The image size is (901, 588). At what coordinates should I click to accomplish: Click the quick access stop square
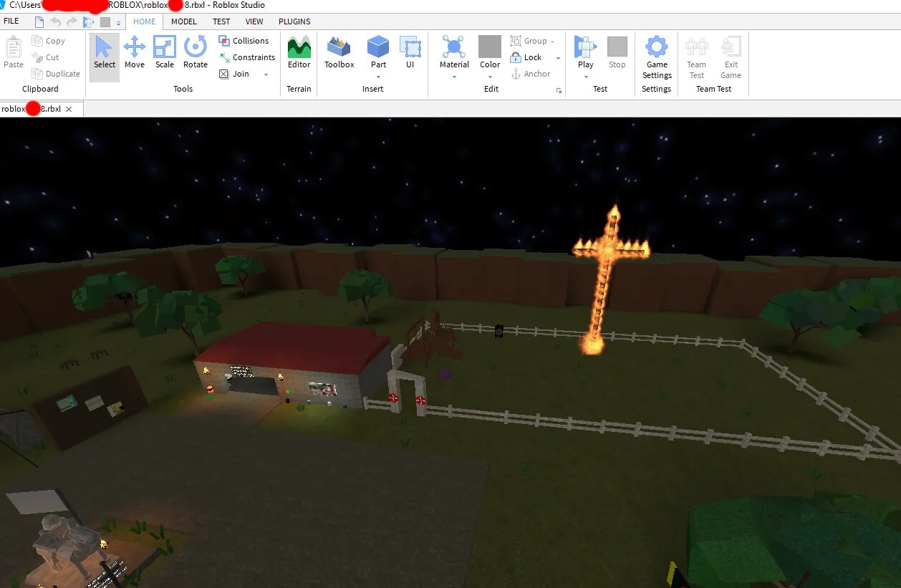(x=105, y=22)
